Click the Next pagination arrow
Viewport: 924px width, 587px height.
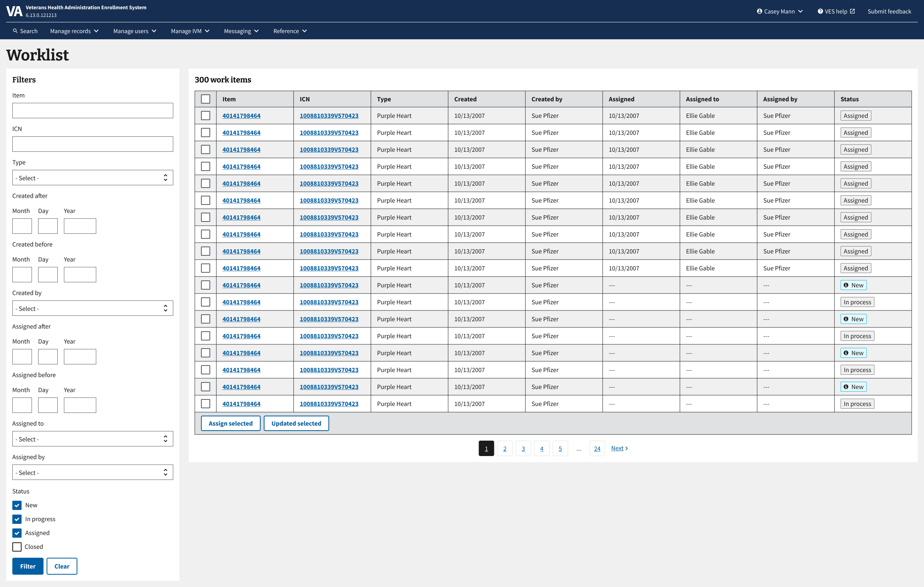click(626, 448)
